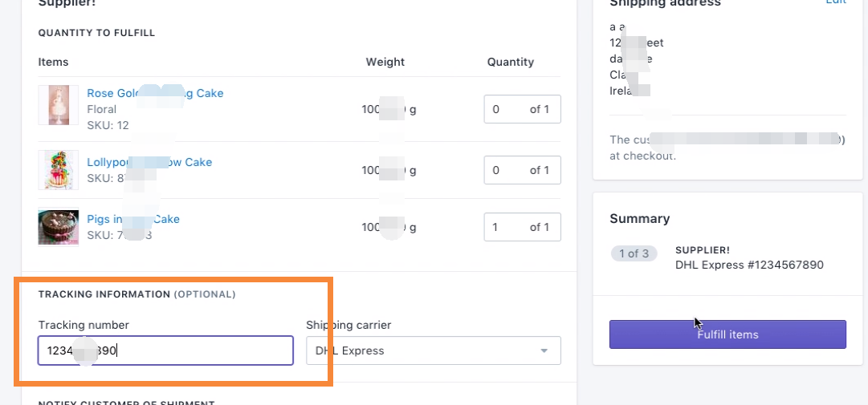Viewport: 868px width, 405px height.
Task: Edit the shipping address
Action: (836, 2)
